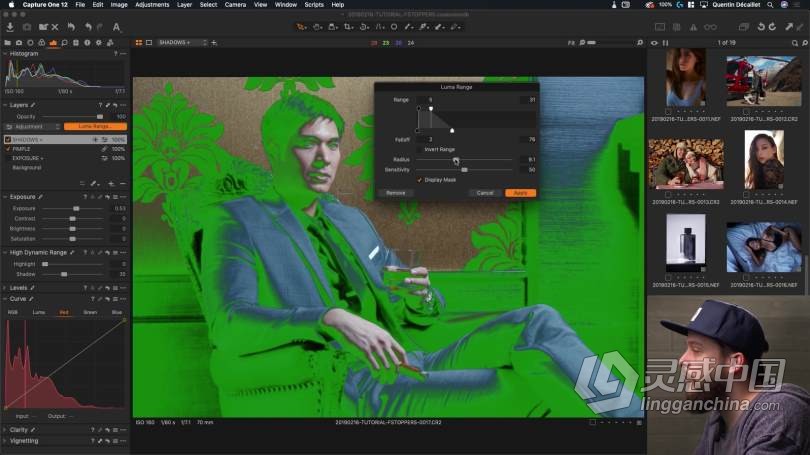Toggle the PIMPLE layer checkbox
The image size is (810, 455).
pyautogui.click(x=8, y=149)
